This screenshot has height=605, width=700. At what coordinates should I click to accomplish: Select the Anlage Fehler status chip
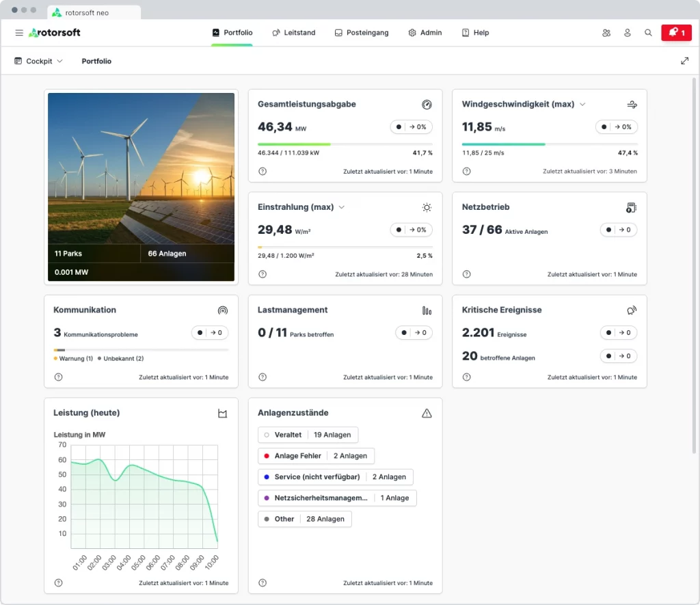coord(316,456)
